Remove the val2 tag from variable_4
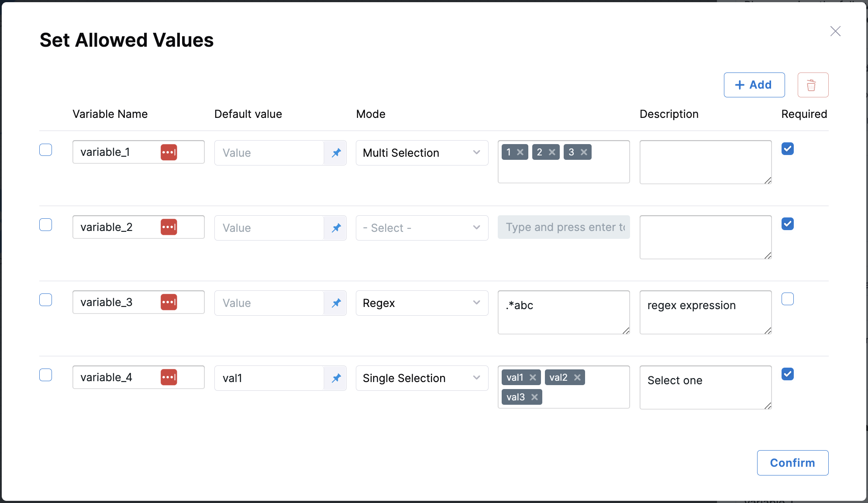Image resolution: width=868 pixels, height=503 pixels. click(577, 377)
